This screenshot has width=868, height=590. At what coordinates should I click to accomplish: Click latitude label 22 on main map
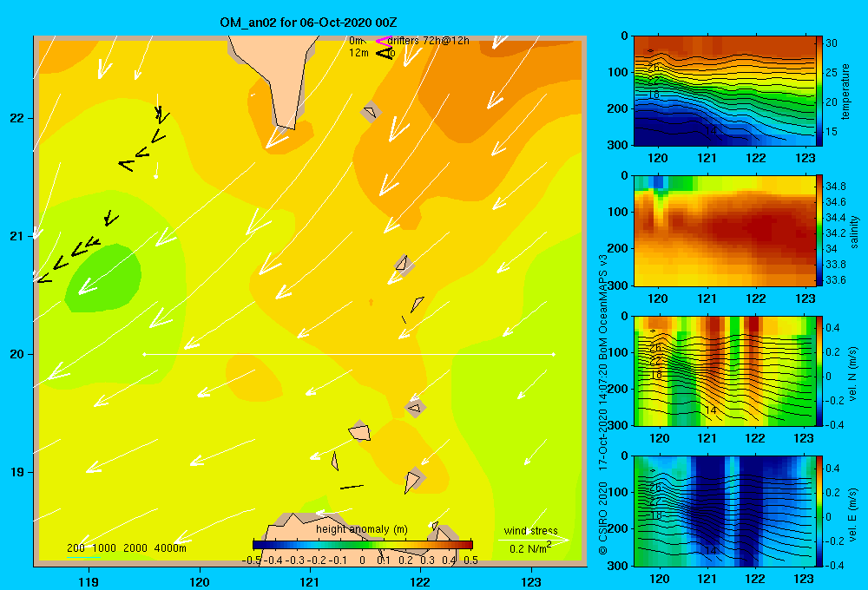tap(16, 118)
